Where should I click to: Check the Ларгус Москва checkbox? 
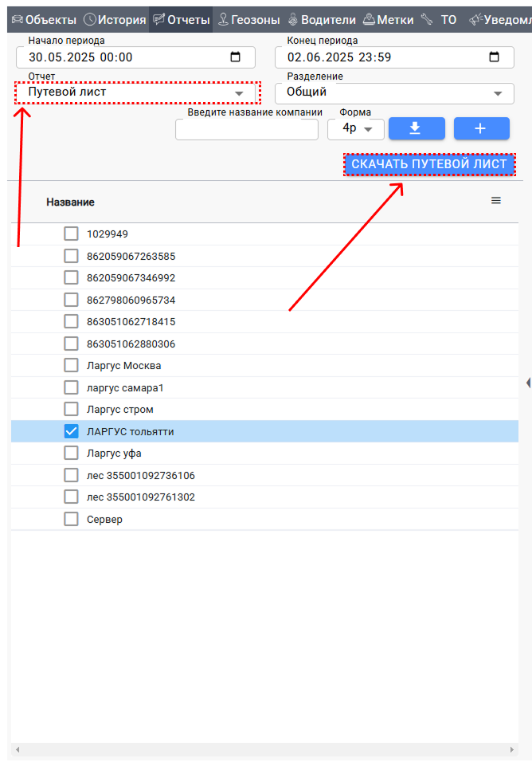[x=71, y=366]
